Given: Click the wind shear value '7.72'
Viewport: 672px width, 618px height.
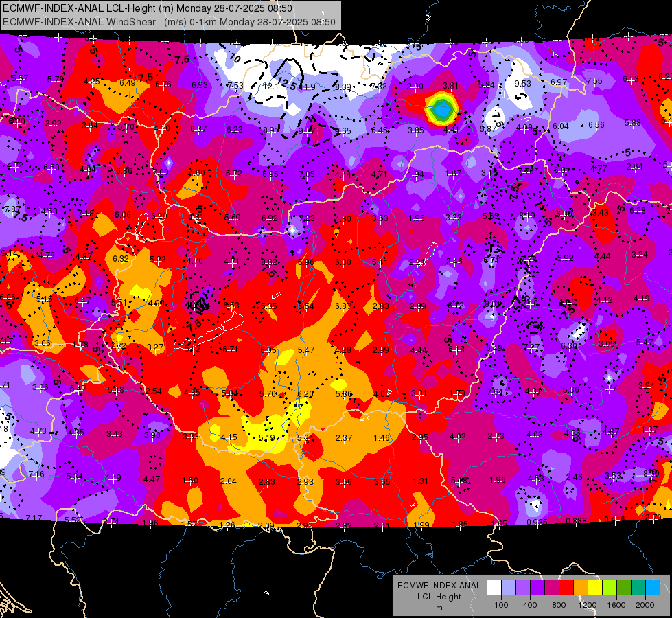Looking at the screenshot, I should point(118,345).
